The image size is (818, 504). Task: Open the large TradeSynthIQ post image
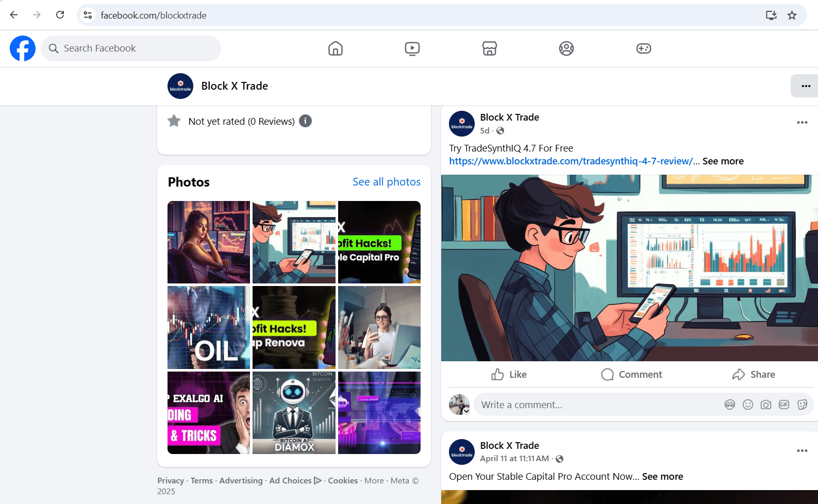pyautogui.click(x=629, y=268)
